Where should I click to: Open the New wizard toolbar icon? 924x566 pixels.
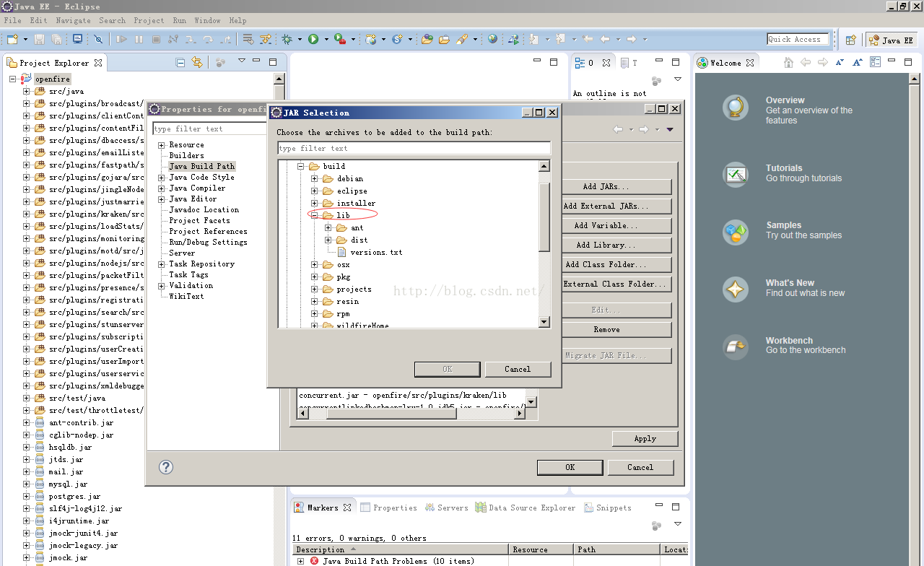(12, 39)
